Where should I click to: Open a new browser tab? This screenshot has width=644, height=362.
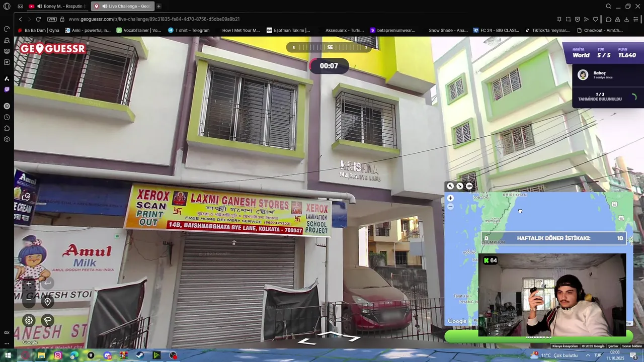point(158,6)
